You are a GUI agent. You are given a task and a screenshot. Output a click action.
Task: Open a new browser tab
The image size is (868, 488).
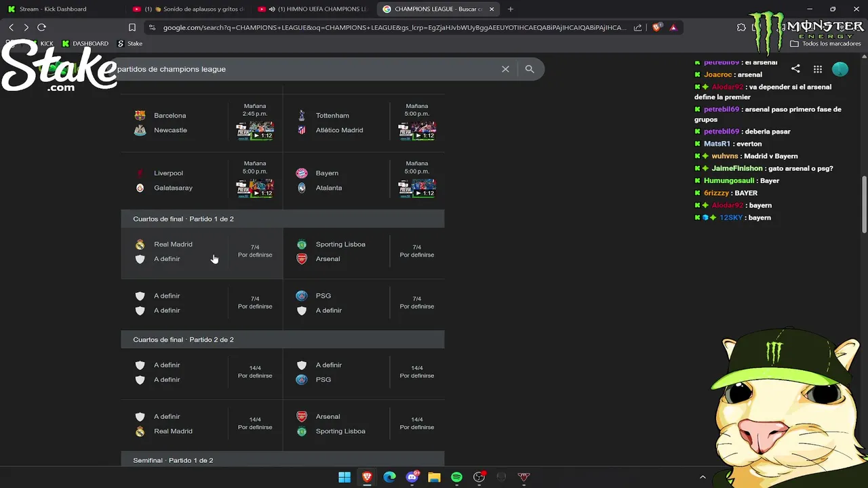coord(511,9)
